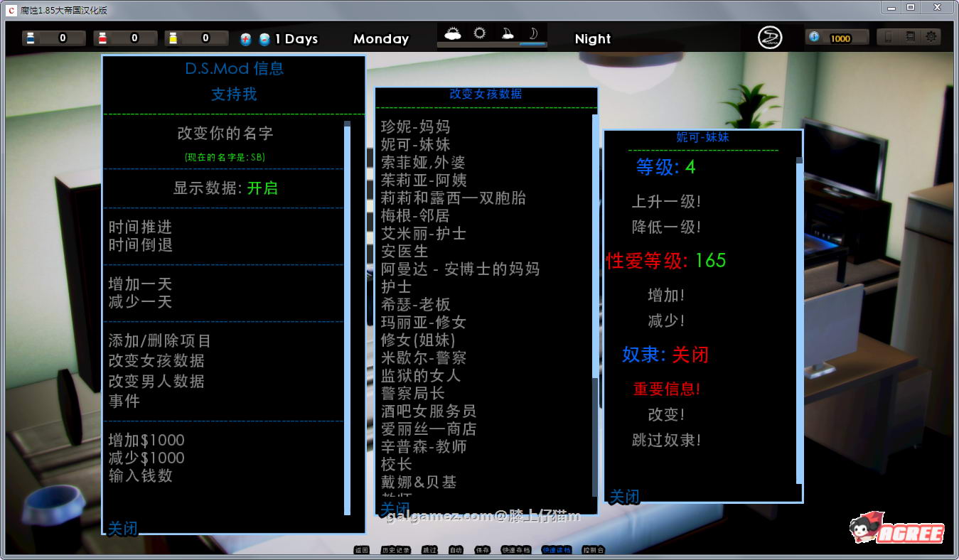The height and width of the screenshot is (560, 959).
Task: Select the save/memory icon next to the gear
Action: [x=911, y=36]
